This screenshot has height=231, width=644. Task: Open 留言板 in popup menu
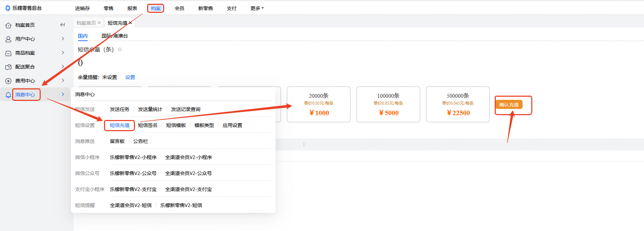tap(117, 141)
